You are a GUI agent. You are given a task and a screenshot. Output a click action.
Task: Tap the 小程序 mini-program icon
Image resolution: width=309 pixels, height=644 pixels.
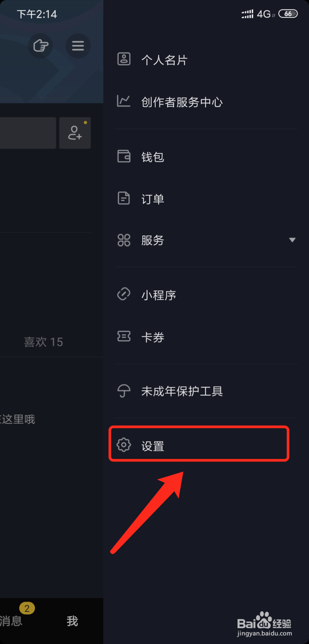pyautogui.click(x=124, y=294)
